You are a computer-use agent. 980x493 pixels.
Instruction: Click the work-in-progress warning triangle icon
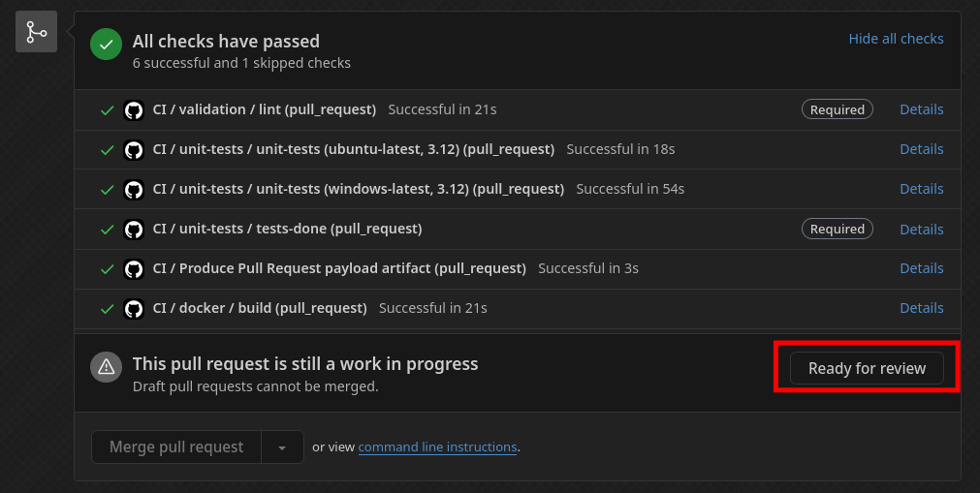point(106,367)
